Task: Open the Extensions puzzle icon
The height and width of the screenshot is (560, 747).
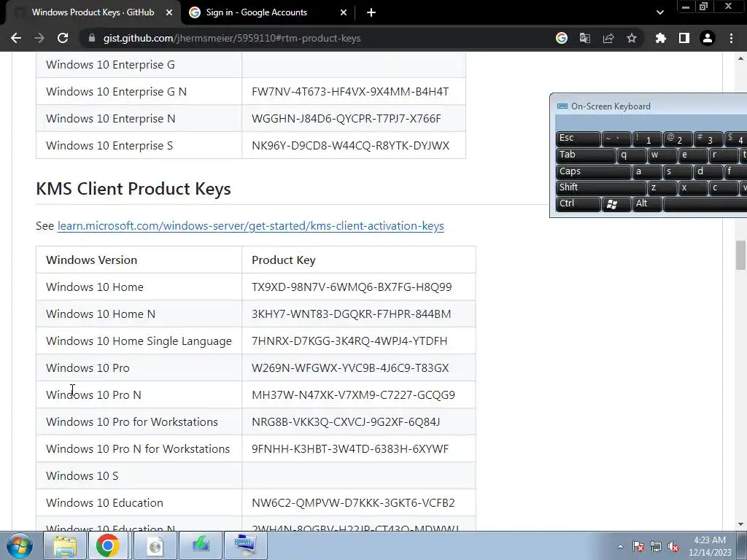Action: click(661, 38)
